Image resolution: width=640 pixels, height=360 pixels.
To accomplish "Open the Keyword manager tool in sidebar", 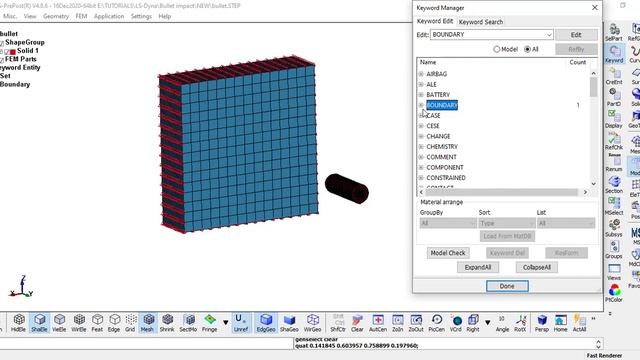I will pos(614,54).
